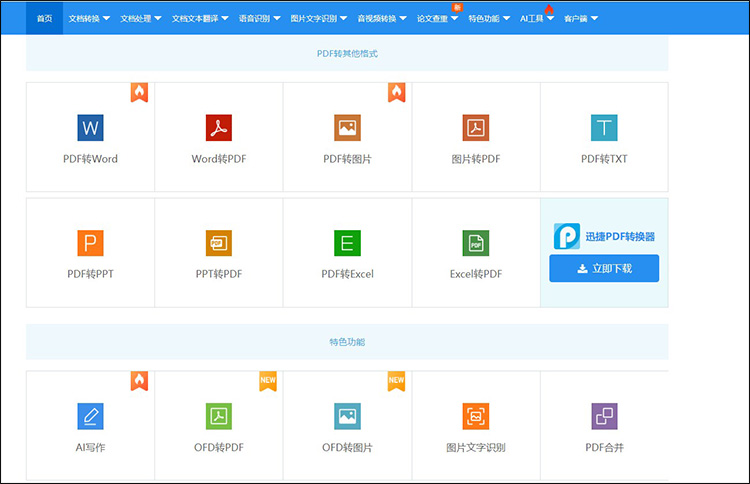Click the 迅捷PDF转换器 logo icon
Image resolution: width=750 pixels, height=484 pixels.
point(567,236)
